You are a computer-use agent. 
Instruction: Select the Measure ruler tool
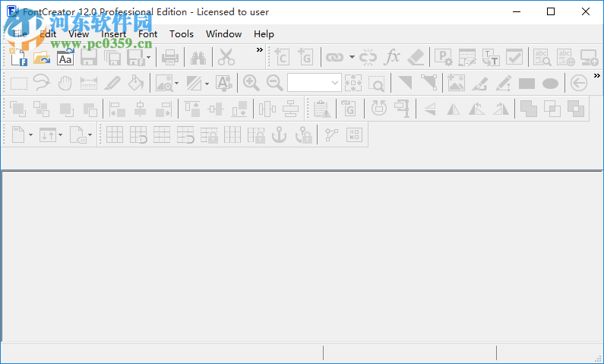(89, 83)
